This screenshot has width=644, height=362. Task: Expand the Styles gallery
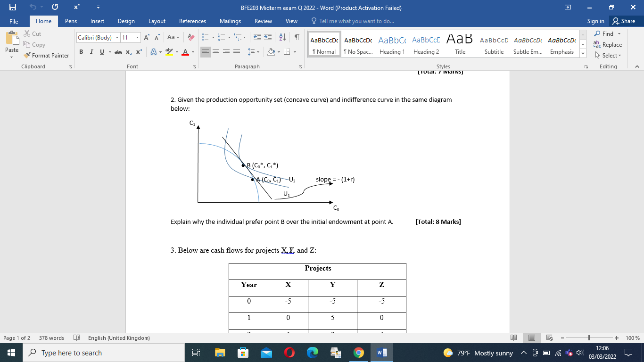584,54
